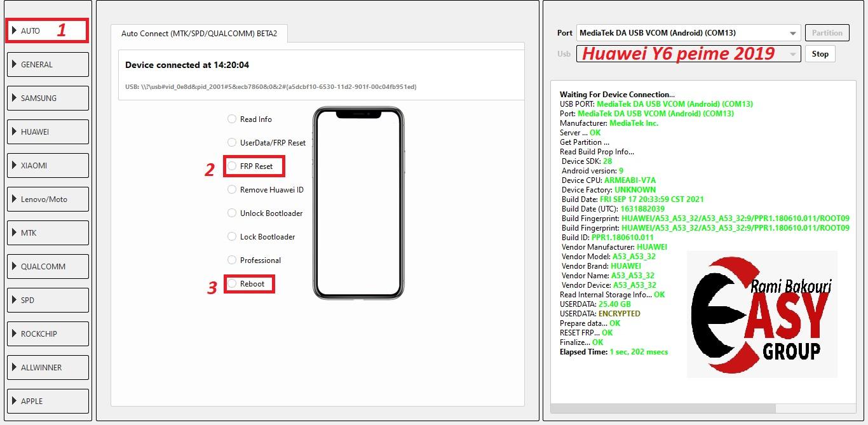
Task: Expand the SAMSUNG sidebar section
Action: click(x=48, y=98)
